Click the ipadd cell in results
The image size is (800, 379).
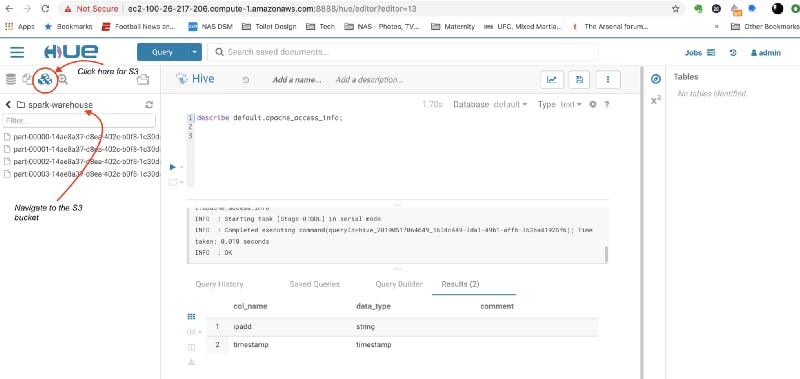tap(242, 326)
